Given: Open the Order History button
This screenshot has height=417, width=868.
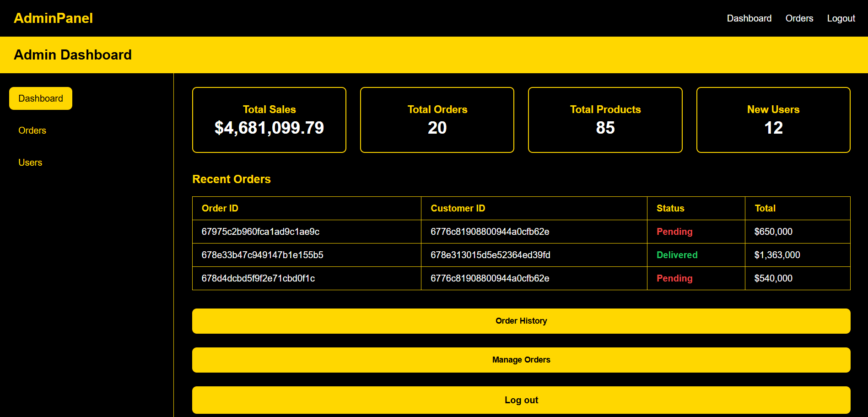Looking at the screenshot, I should click(x=521, y=321).
